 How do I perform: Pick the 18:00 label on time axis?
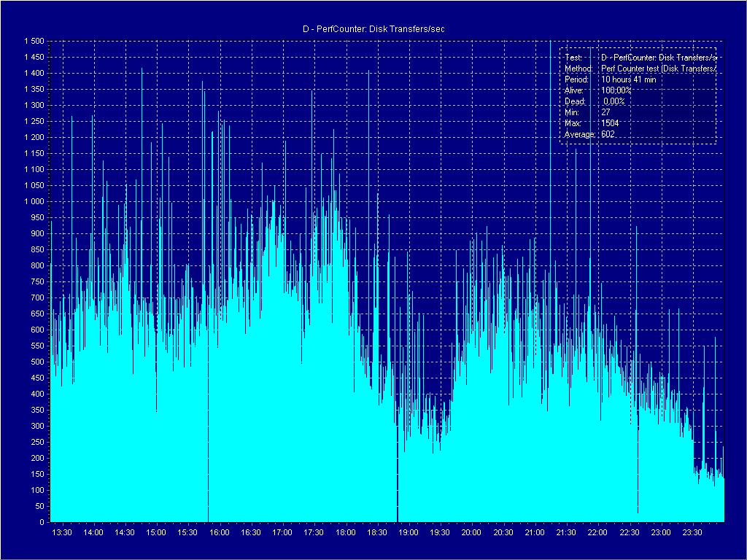coord(346,533)
